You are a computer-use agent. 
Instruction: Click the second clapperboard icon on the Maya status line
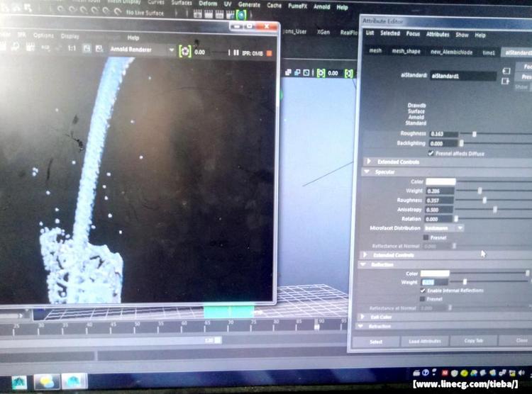pos(209,14)
